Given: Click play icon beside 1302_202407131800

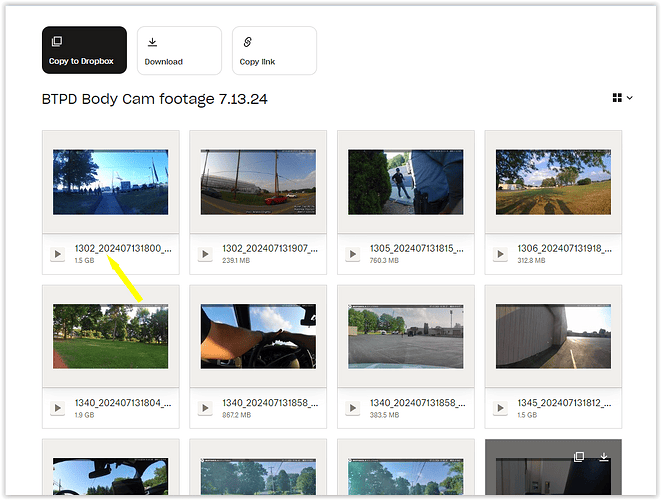Looking at the screenshot, I should point(58,254).
